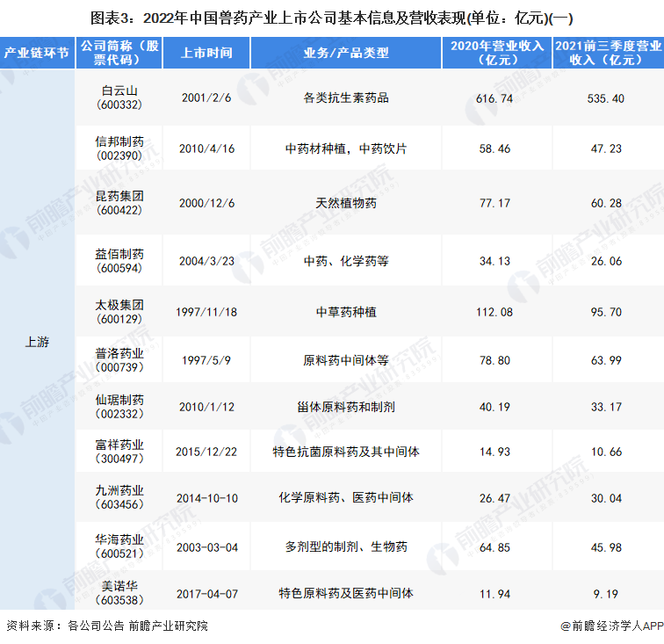Viewport: 664px width, 644px height.
Task: Click business type 特色原料药及医药中间体
Action: (x=345, y=593)
